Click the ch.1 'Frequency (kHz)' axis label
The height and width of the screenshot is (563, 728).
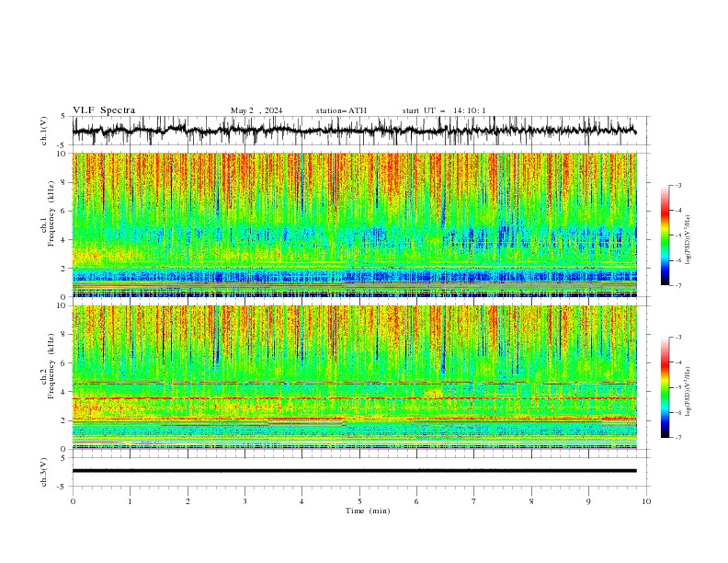point(51,214)
